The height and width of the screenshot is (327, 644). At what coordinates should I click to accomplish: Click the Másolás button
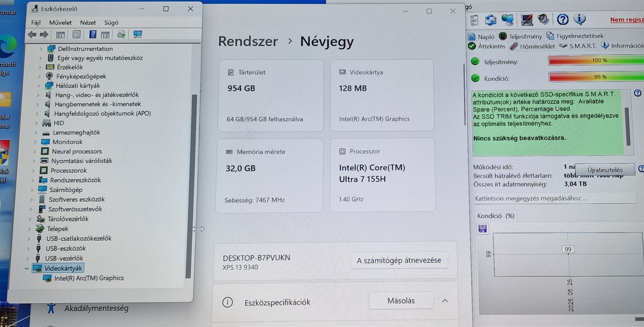pyautogui.click(x=401, y=301)
